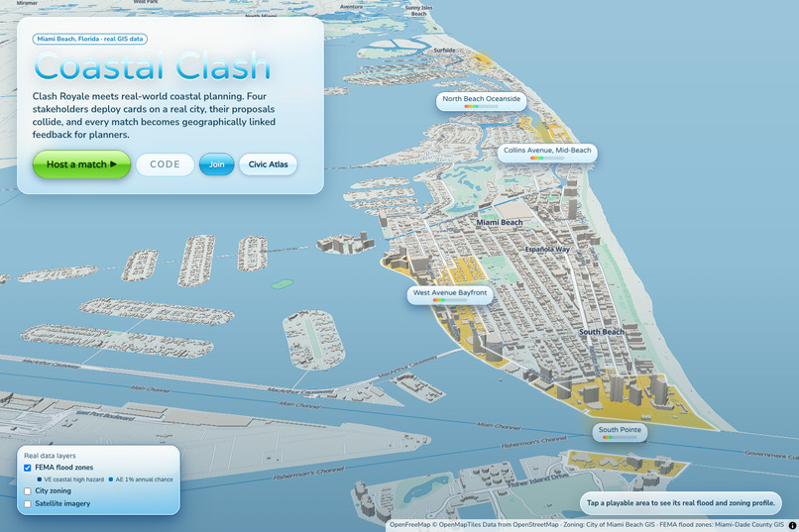Enable the City zoning layer
799x532 pixels.
tap(28, 491)
